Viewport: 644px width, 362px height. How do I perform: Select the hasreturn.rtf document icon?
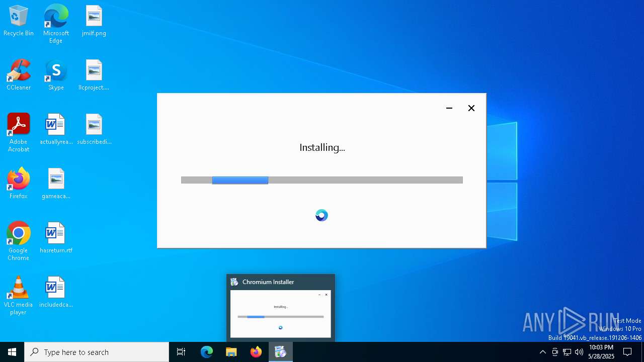click(x=56, y=238)
